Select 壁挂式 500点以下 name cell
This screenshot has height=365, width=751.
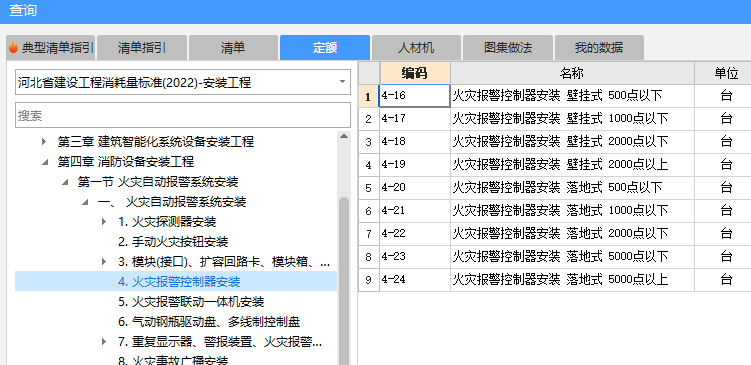click(x=572, y=96)
